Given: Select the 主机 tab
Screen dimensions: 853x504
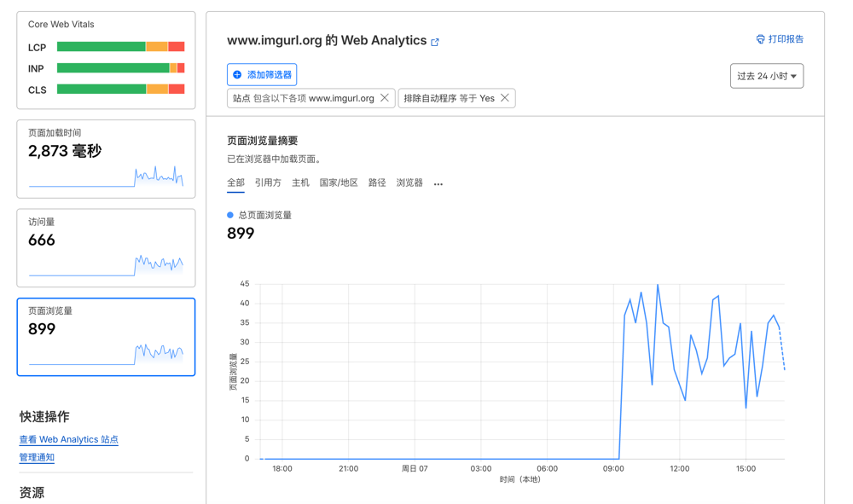Looking at the screenshot, I should coord(300,182).
